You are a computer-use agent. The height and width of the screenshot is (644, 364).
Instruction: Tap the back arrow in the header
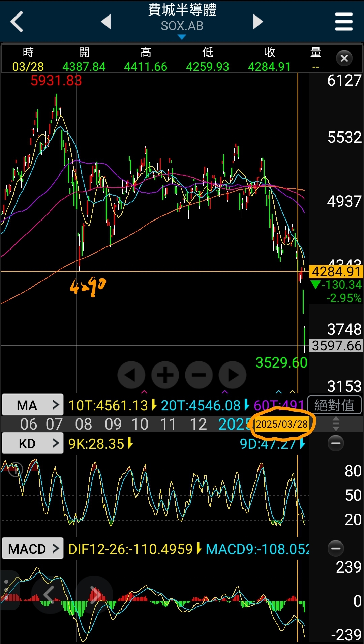17,22
